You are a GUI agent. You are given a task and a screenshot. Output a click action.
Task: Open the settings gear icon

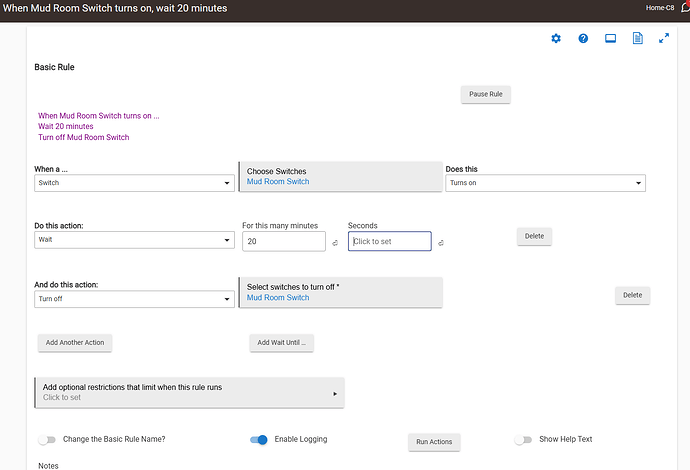pos(556,38)
